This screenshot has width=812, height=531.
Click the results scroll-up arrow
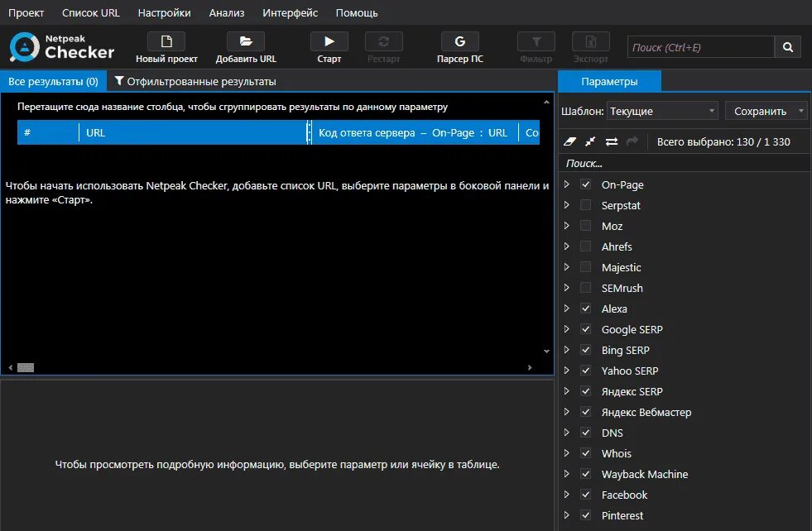click(x=546, y=102)
